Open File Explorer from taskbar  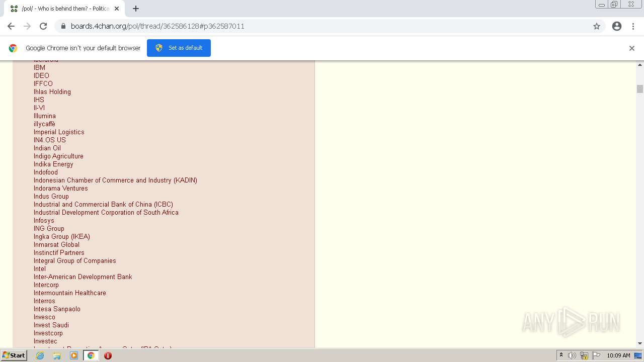tap(57, 355)
